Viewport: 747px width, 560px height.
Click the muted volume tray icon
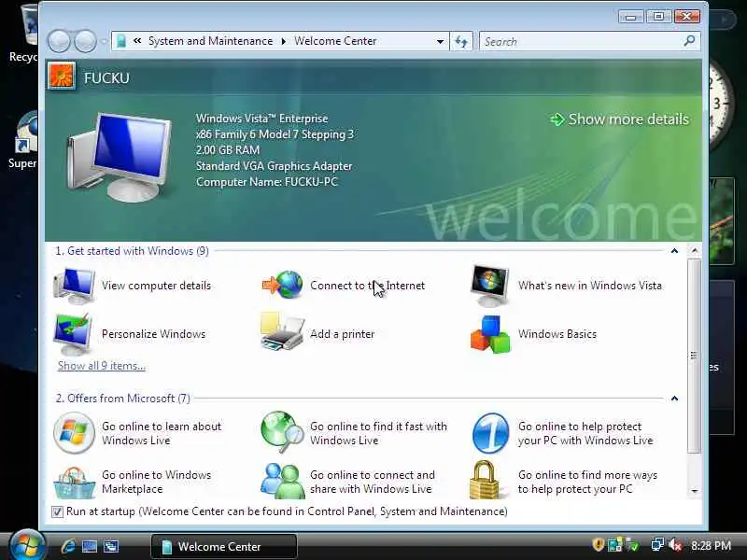tap(675, 545)
